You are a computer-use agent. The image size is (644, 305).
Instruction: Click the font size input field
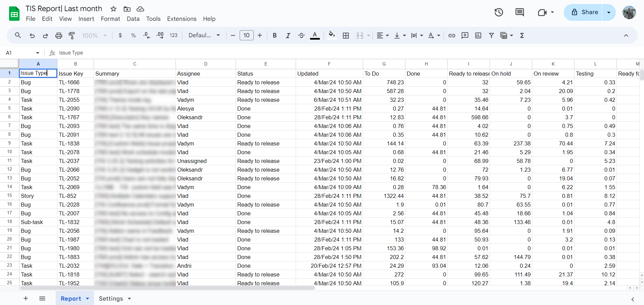[246, 36]
